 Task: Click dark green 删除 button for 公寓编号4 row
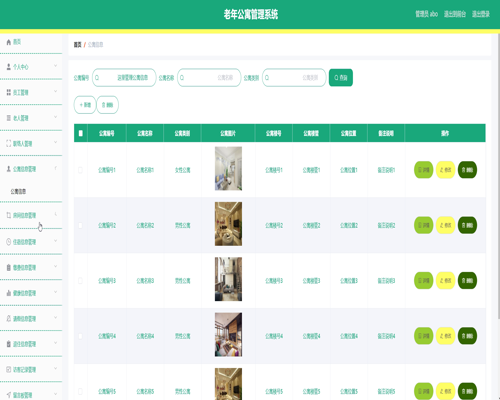[x=467, y=336]
